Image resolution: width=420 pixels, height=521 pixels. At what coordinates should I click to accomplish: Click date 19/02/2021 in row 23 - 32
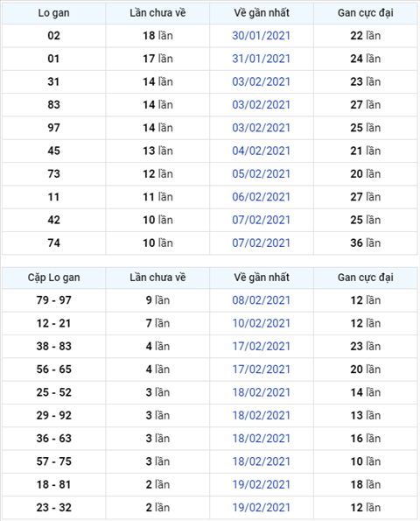click(261, 507)
